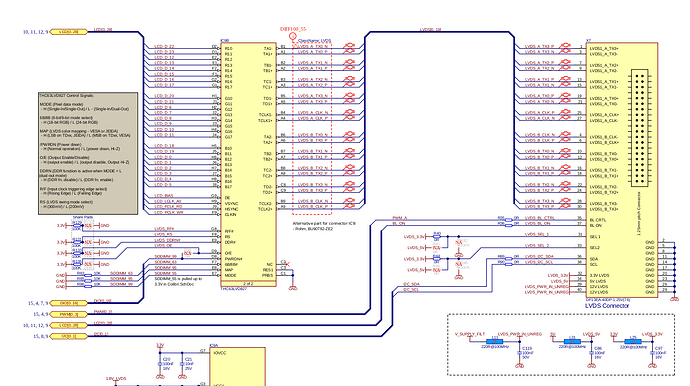Click the PWRDN# pin on IC9B
This screenshot has width=690, height=386.
coord(233,259)
